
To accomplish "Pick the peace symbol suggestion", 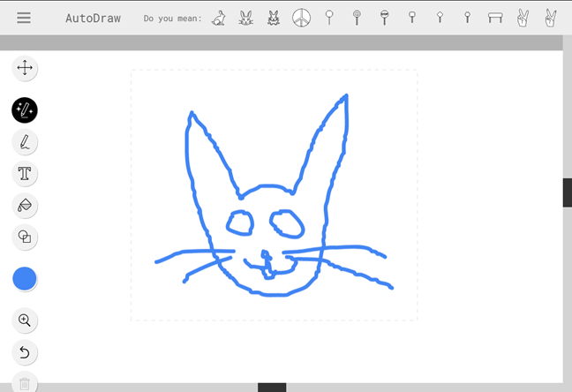I will pyautogui.click(x=301, y=18).
